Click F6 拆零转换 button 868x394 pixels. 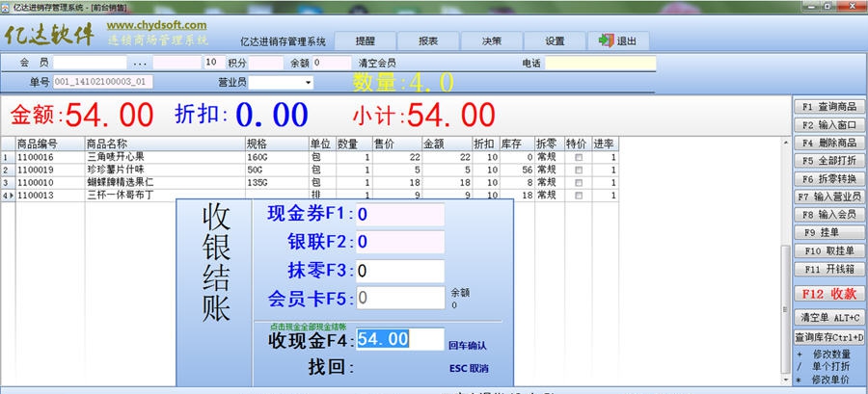[829, 178]
